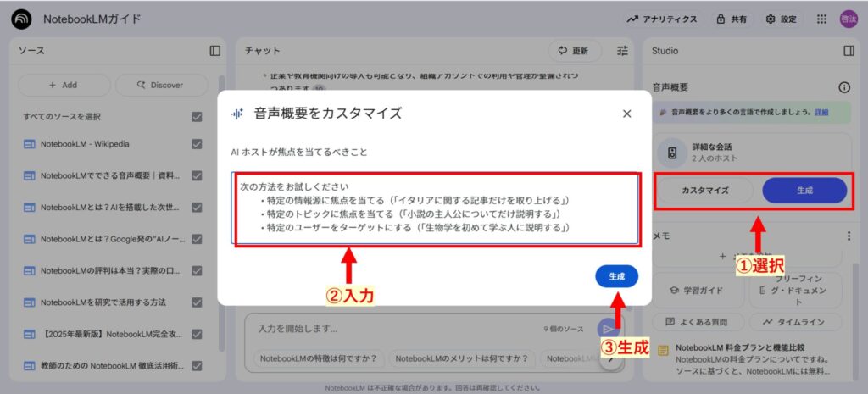Click タイムライン button
Image resolution: width=868 pixels, height=394 pixels.
pos(795,321)
